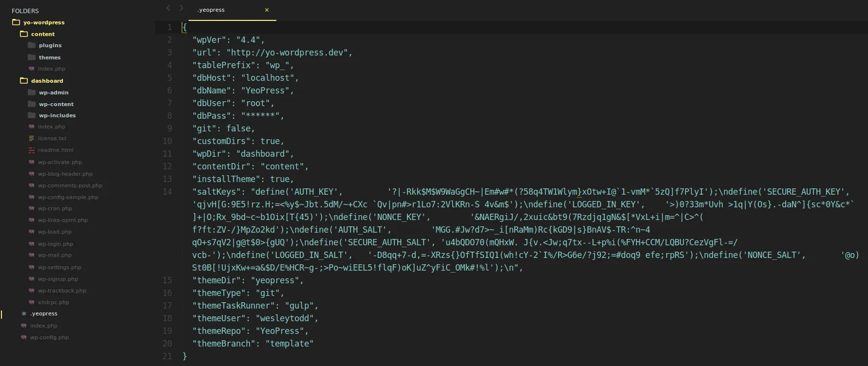This screenshot has height=366, width=868.
Task: Expand the themes folder icon
Action: point(32,57)
